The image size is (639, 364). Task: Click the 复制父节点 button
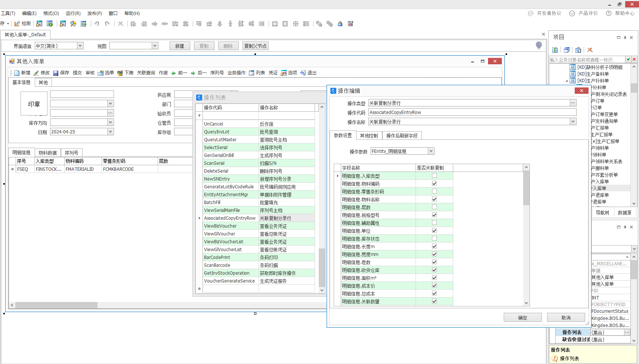tap(255, 46)
